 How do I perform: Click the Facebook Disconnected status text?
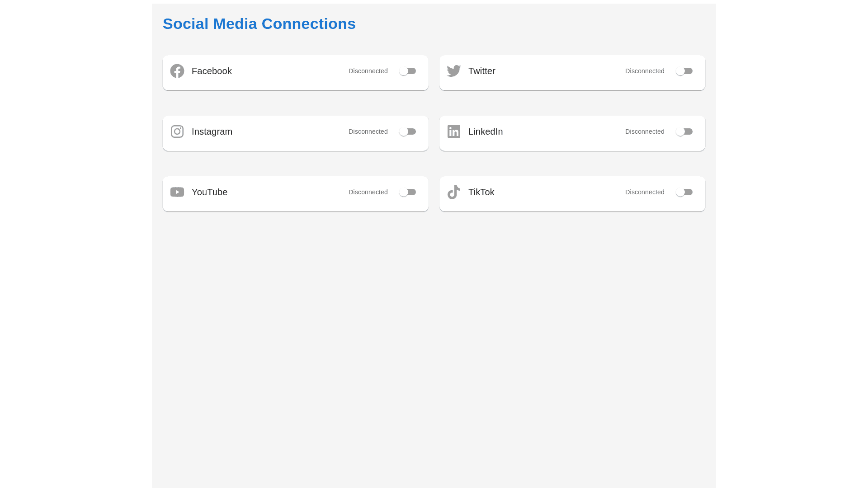tap(368, 71)
